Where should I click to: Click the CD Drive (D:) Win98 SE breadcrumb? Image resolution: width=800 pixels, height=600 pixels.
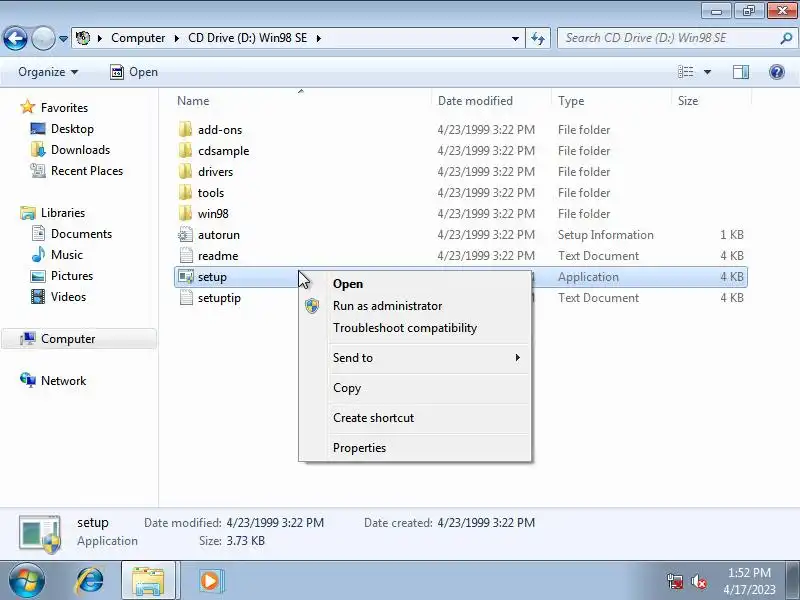click(247, 38)
